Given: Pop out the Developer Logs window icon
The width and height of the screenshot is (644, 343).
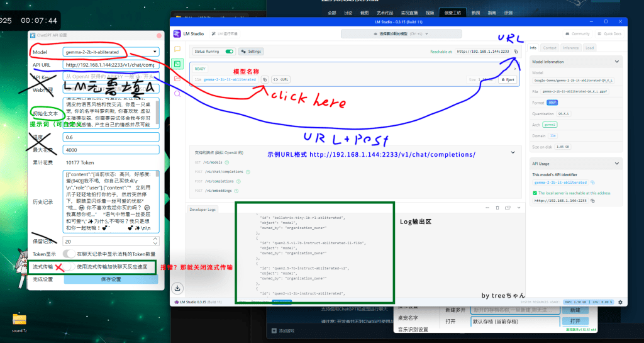Looking at the screenshot, I should [508, 208].
